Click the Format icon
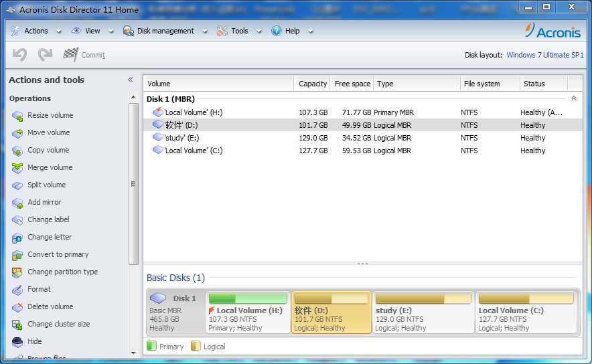Viewport: 592px width, 364px height. (17, 290)
